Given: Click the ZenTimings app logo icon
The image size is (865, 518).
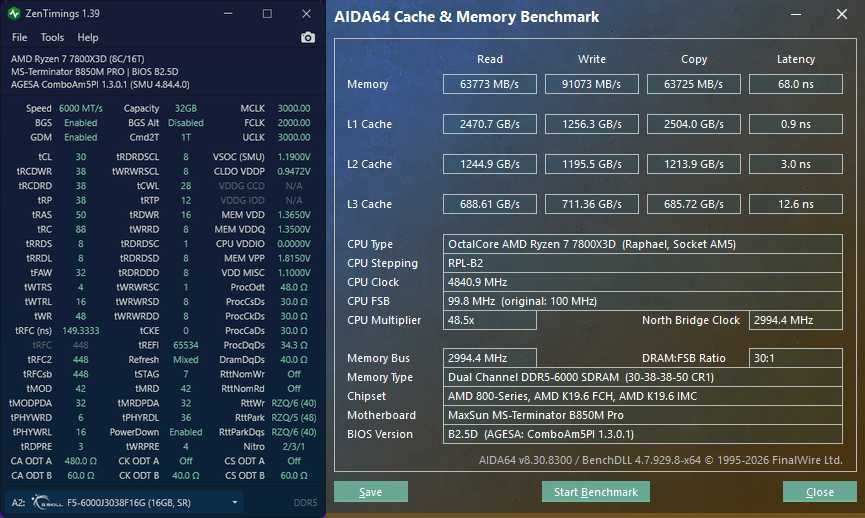Looking at the screenshot, I should (14, 13).
